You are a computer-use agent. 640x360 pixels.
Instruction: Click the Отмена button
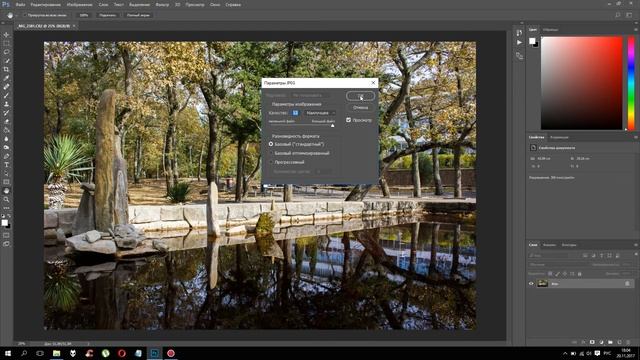(360, 108)
